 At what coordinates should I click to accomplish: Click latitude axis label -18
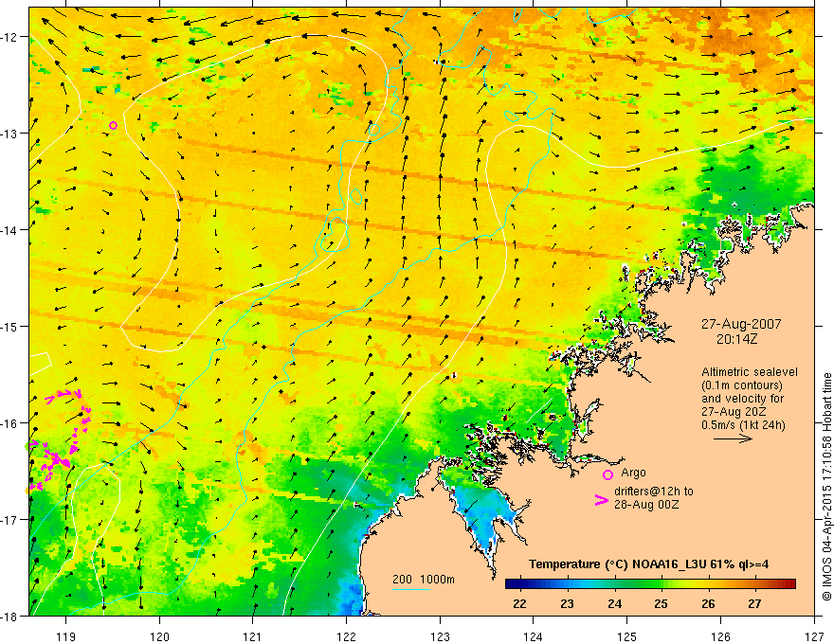click(10, 617)
